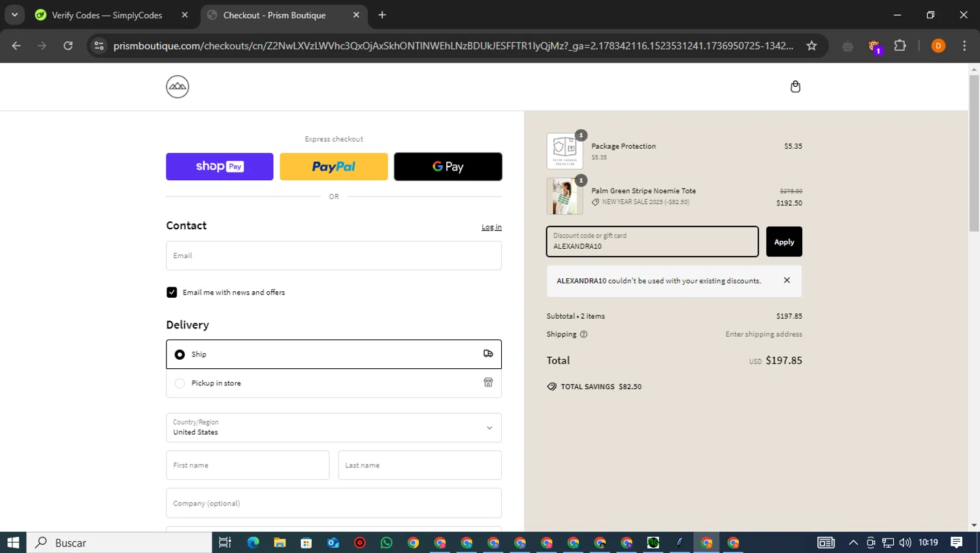Dismiss the ALEXANDRA10 discount error message
Viewport: 980px width, 553px height.
tap(787, 280)
